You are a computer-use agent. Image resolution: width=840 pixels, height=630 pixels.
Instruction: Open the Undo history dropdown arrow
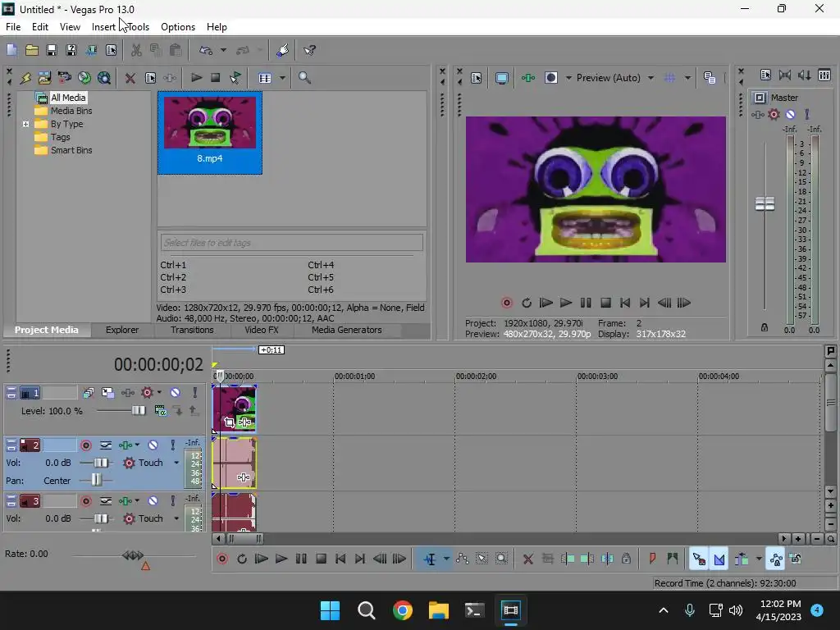tap(223, 50)
